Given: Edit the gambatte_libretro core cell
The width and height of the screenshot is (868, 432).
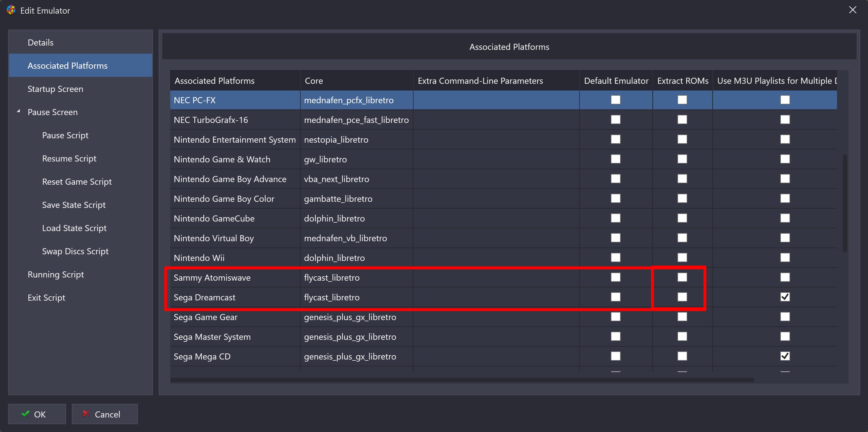Looking at the screenshot, I should coord(357,199).
